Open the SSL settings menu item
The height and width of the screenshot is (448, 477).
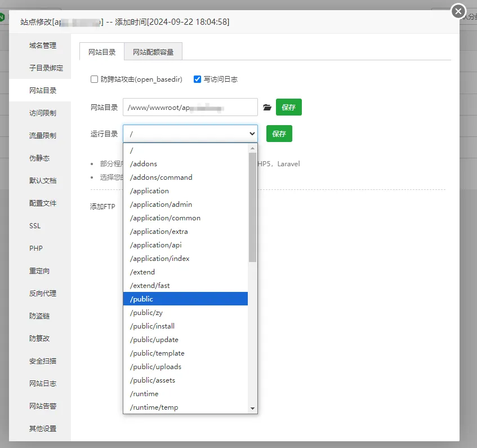[35, 225]
